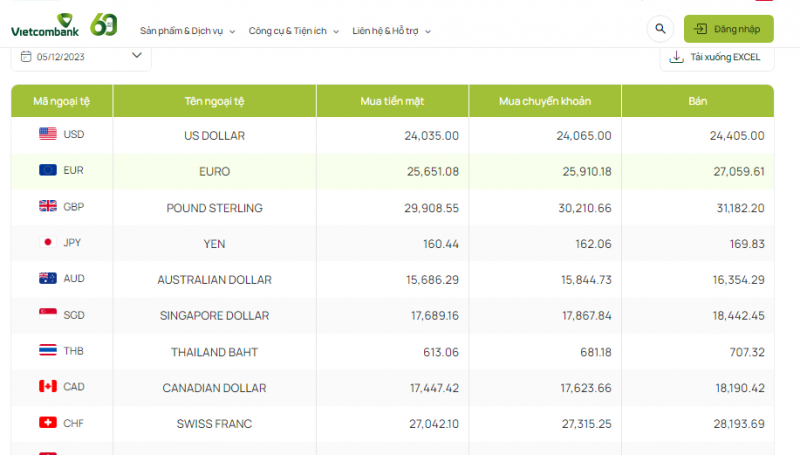Click the Mua chuyển khoản column header
800x455 pixels.
coord(545,101)
